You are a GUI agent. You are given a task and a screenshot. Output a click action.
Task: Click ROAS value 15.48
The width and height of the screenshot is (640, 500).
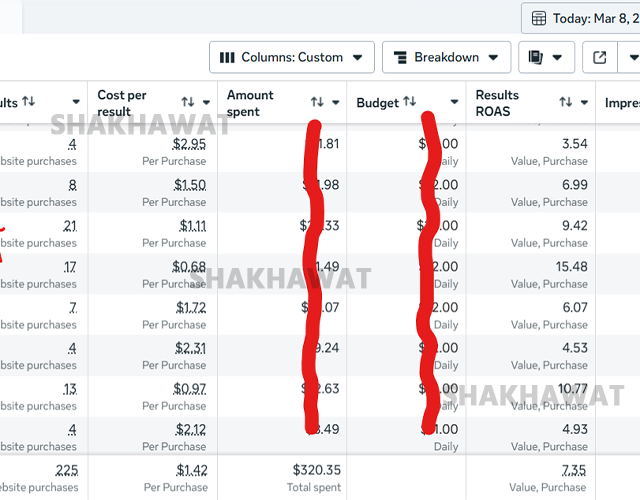coord(571,267)
